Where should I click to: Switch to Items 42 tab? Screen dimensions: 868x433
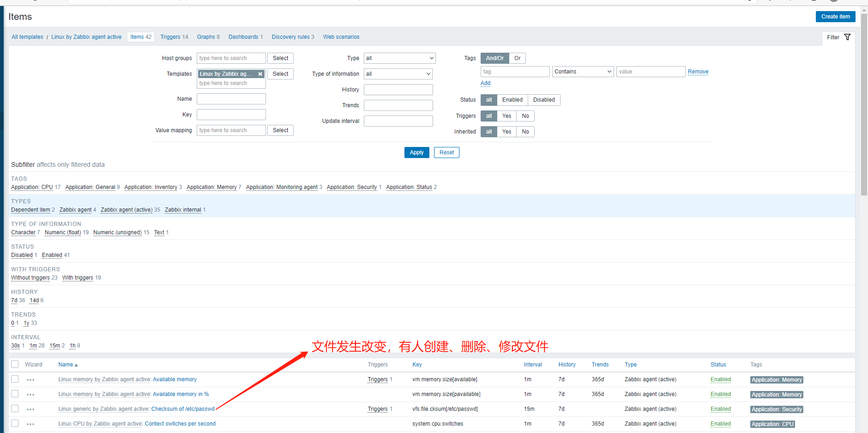tap(141, 37)
